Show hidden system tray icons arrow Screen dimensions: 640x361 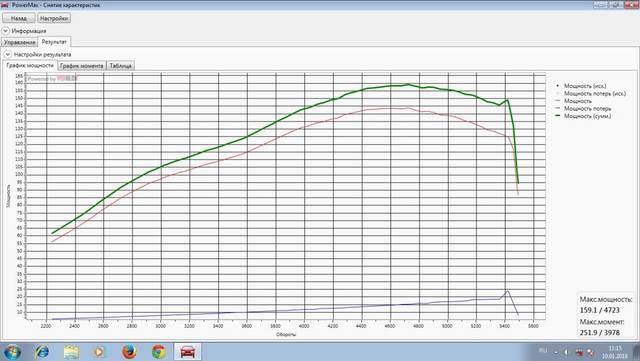pyautogui.click(x=556, y=352)
